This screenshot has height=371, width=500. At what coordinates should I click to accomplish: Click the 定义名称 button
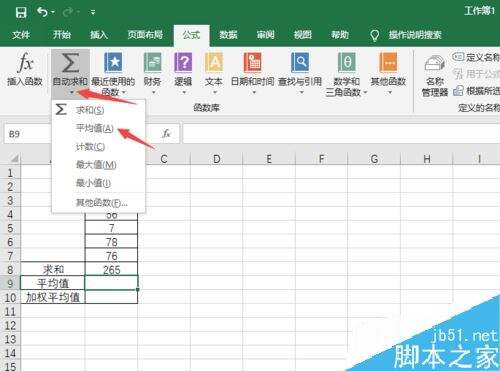pyautogui.click(x=476, y=57)
